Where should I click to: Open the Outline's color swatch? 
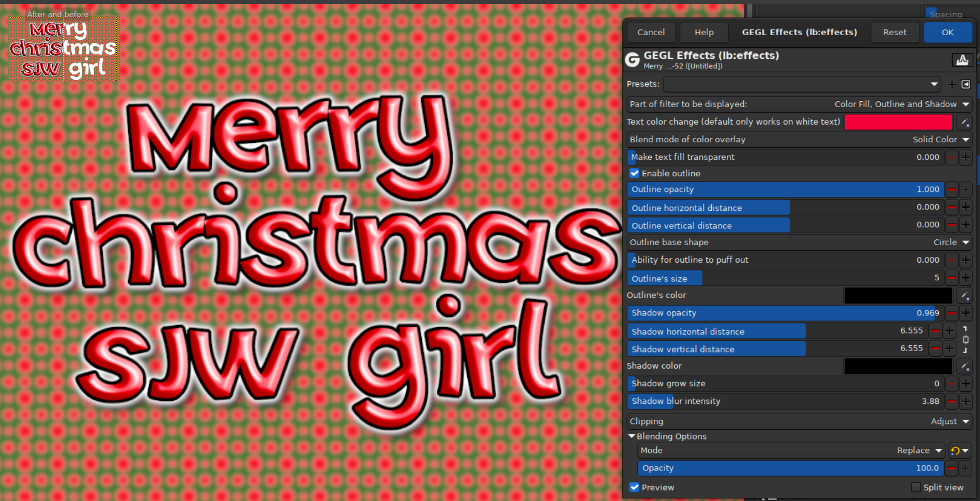[x=898, y=296]
